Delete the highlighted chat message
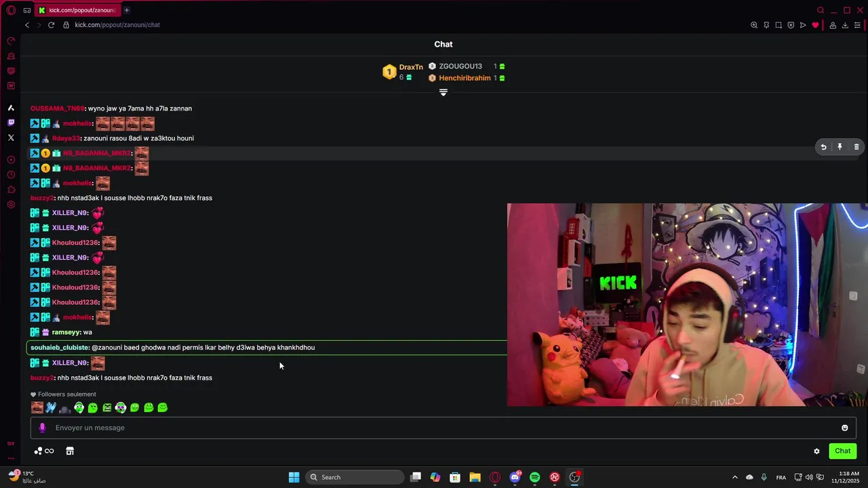 (x=856, y=147)
